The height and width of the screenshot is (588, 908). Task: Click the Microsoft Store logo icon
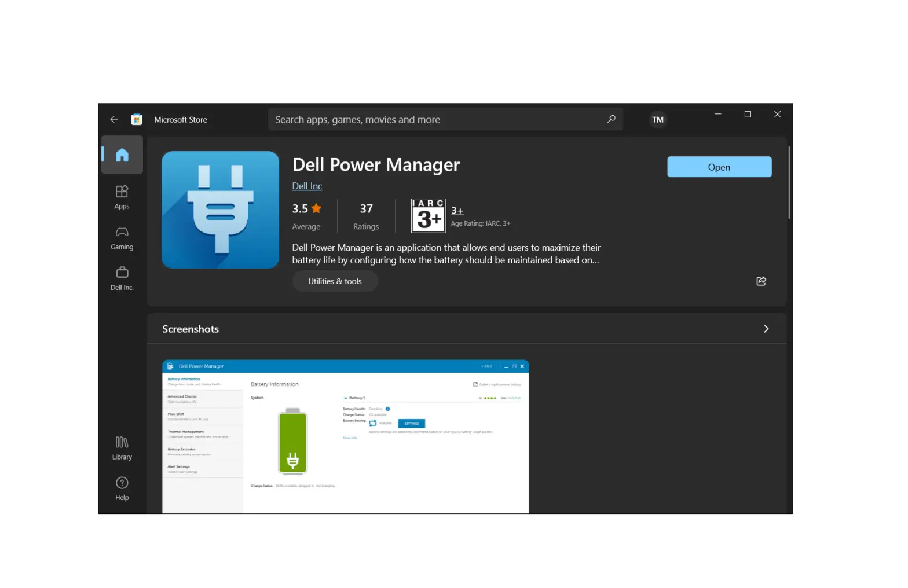click(x=137, y=120)
